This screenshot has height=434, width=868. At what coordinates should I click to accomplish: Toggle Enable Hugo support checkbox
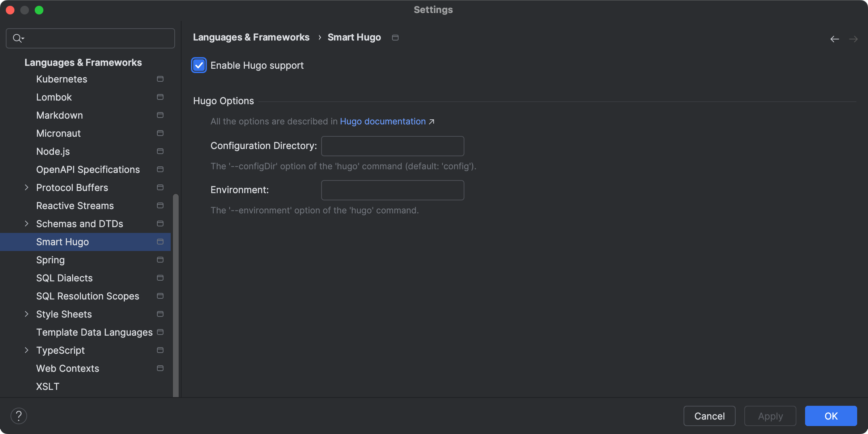click(199, 65)
